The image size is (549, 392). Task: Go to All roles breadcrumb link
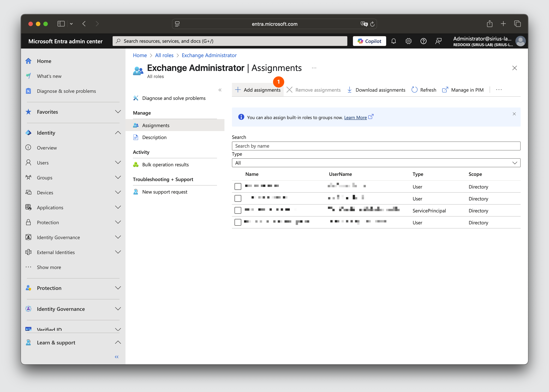(164, 55)
